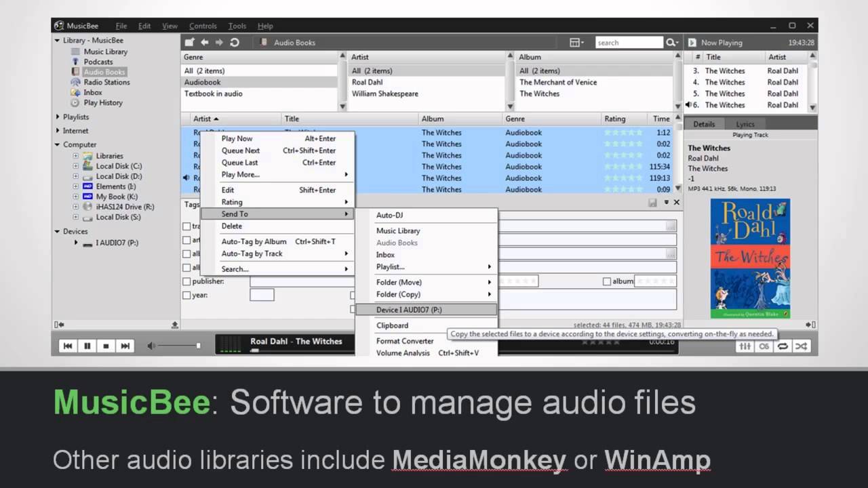The width and height of the screenshot is (868, 488).
Task: Collapse the left sidebar with the bottom-left icon
Action: point(60,325)
